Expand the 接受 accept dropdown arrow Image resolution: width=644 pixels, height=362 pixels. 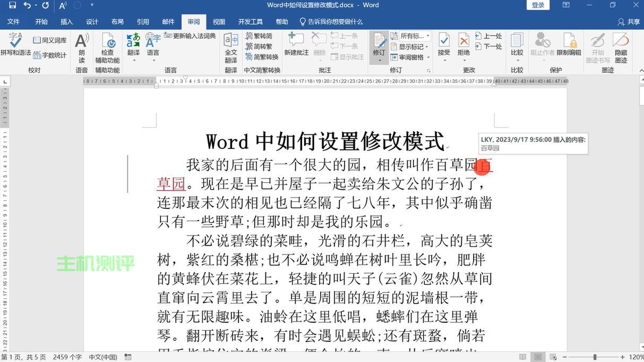pos(444,60)
